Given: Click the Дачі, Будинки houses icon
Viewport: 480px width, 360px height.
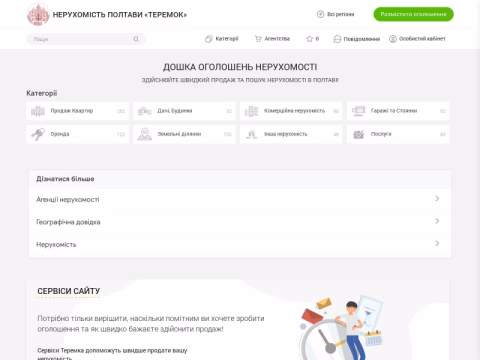Looking at the screenshot, I should 145,111.
